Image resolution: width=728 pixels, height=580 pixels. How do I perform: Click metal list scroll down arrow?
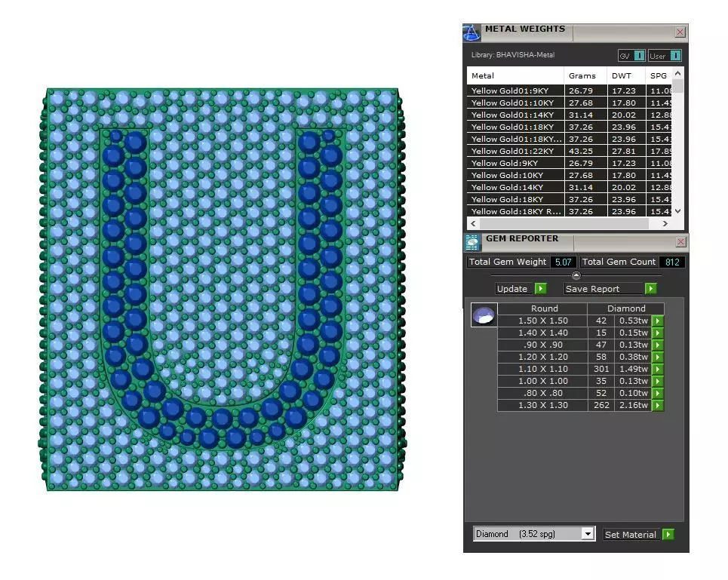678,211
